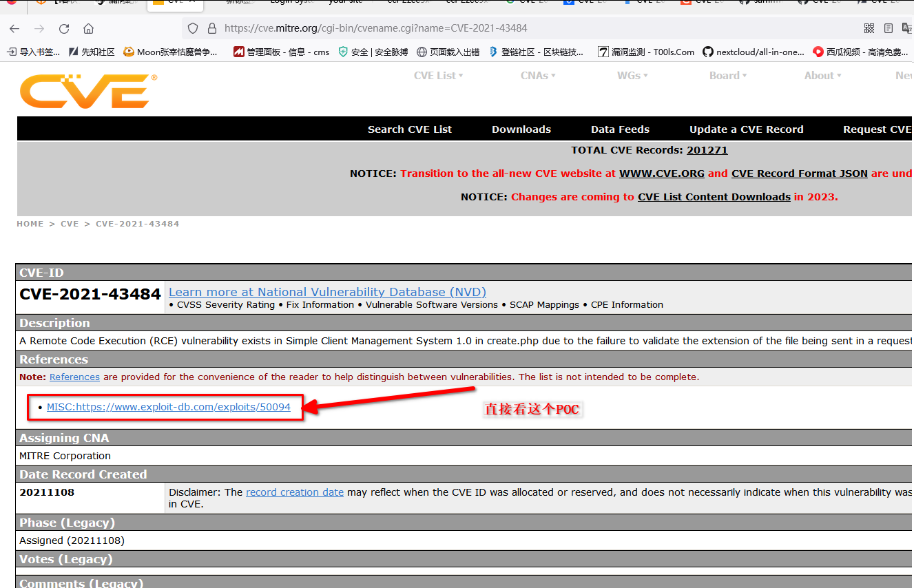Open nextcloud/all-in-one GitHub bookmark
The width and height of the screenshot is (914, 588).
(754, 52)
